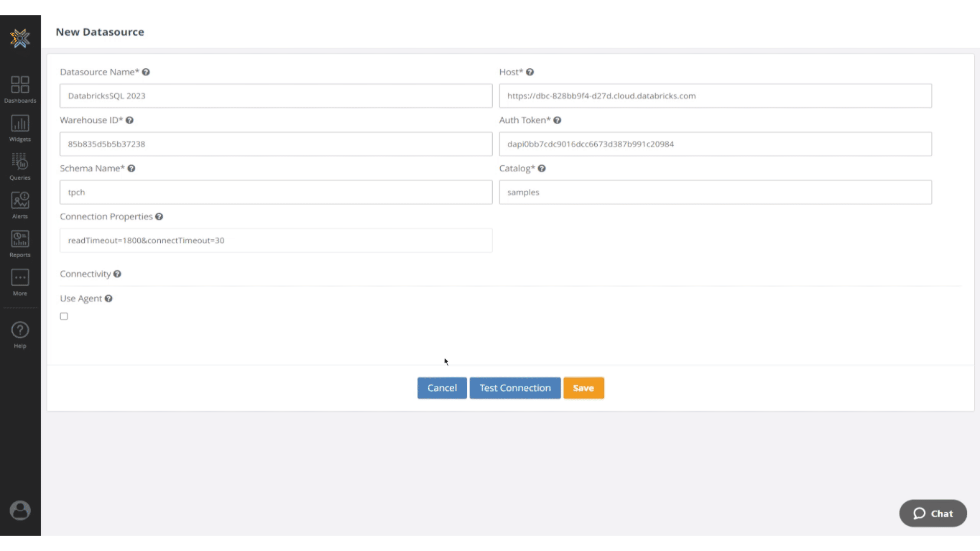Screen dimensions: 980x551
Task: Select the Datasource Name input field
Action: pos(275,95)
